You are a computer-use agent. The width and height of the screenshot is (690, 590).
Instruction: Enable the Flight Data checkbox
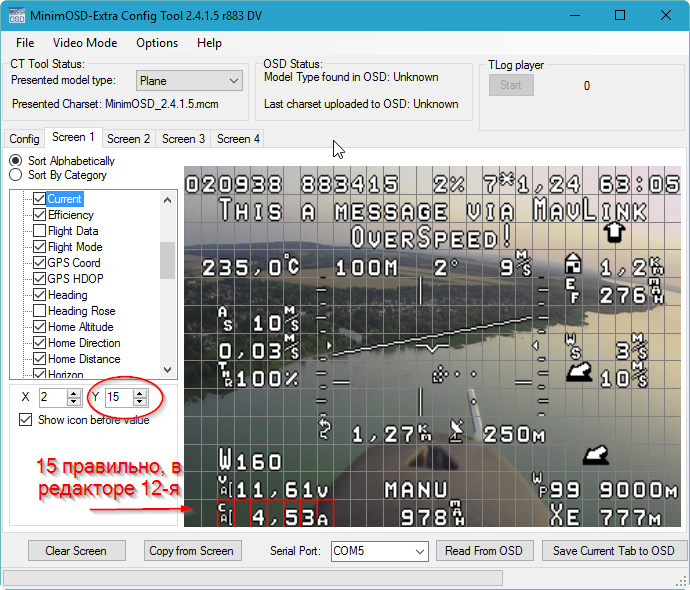click(x=39, y=231)
